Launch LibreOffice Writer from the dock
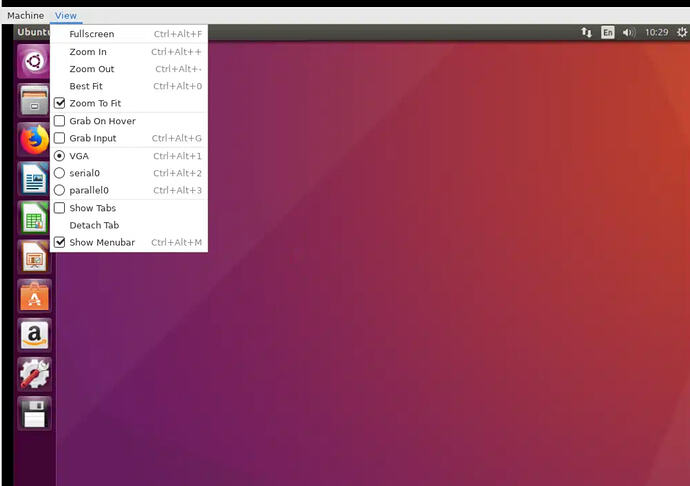The width and height of the screenshot is (690, 486). pos(34,179)
